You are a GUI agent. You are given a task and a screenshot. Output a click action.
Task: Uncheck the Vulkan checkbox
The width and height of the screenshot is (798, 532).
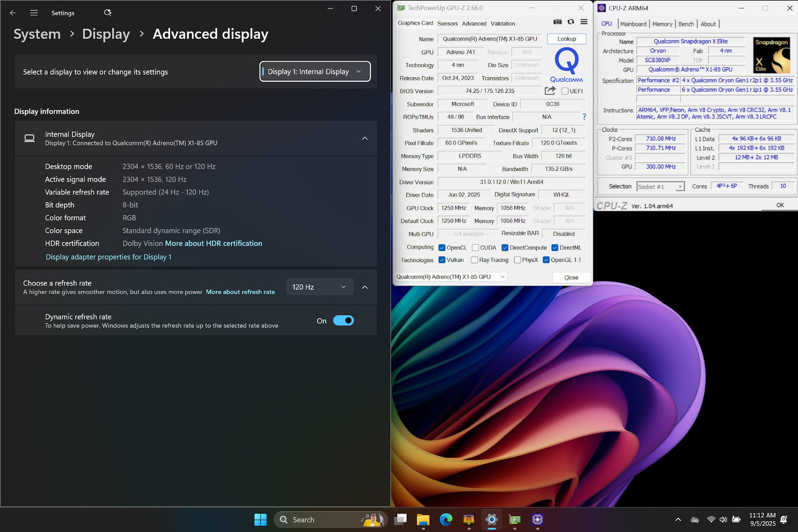coord(442,260)
